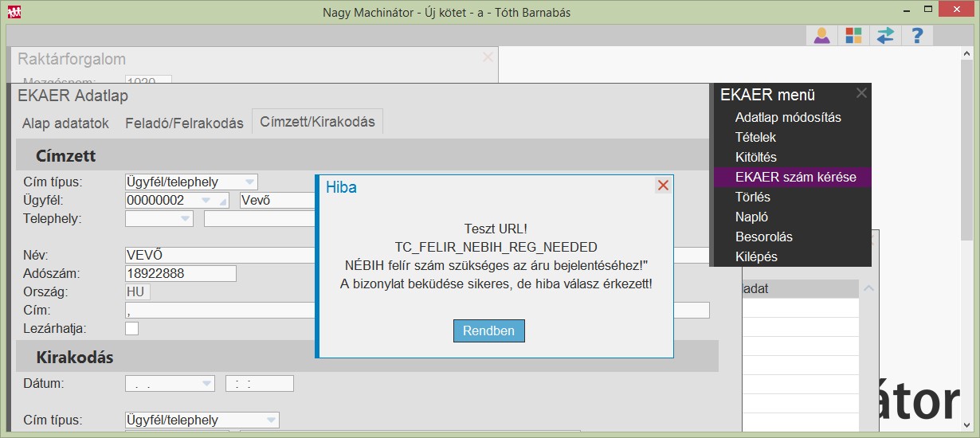Open Kirakodás Dátum date dropdown

pyautogui.click(x=206, y=384)
